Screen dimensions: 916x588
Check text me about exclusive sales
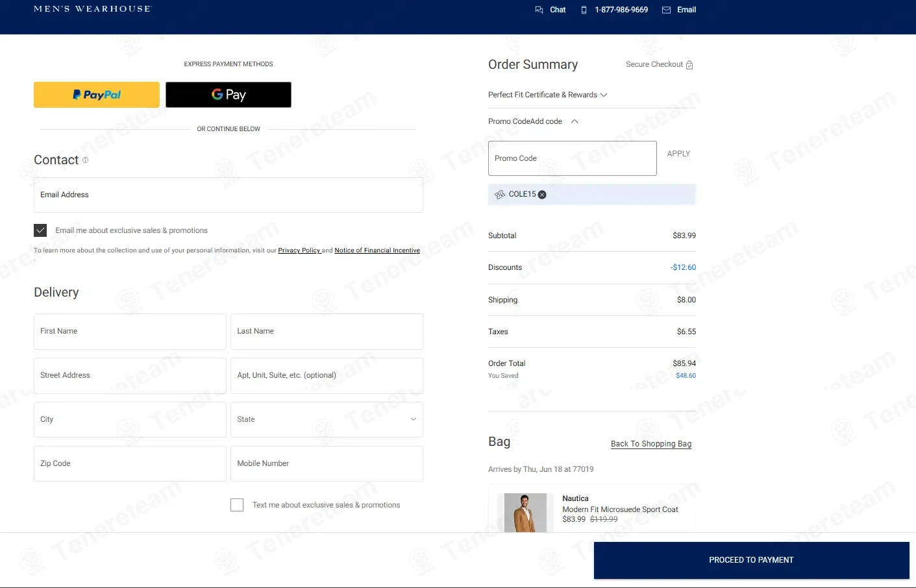pos(237,505)
